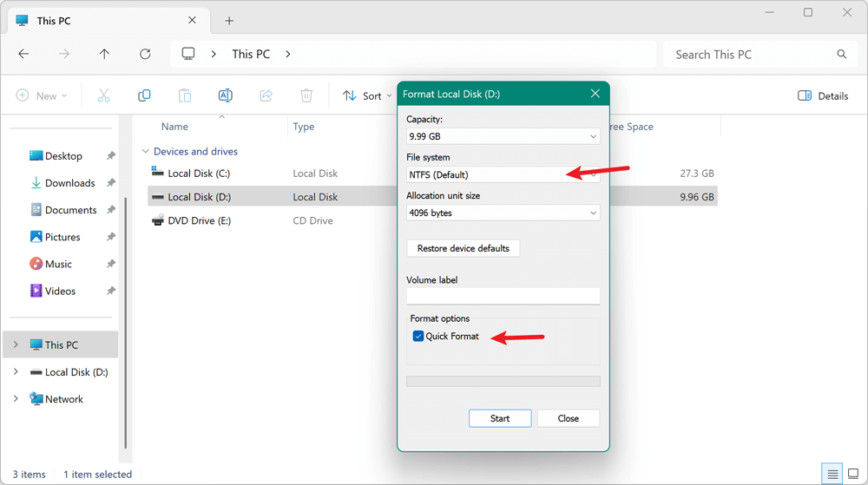Viewport: 868px width, 485px height.
Task: Switch to large thumbnails view icon
Action: click(x=853, y=474)
